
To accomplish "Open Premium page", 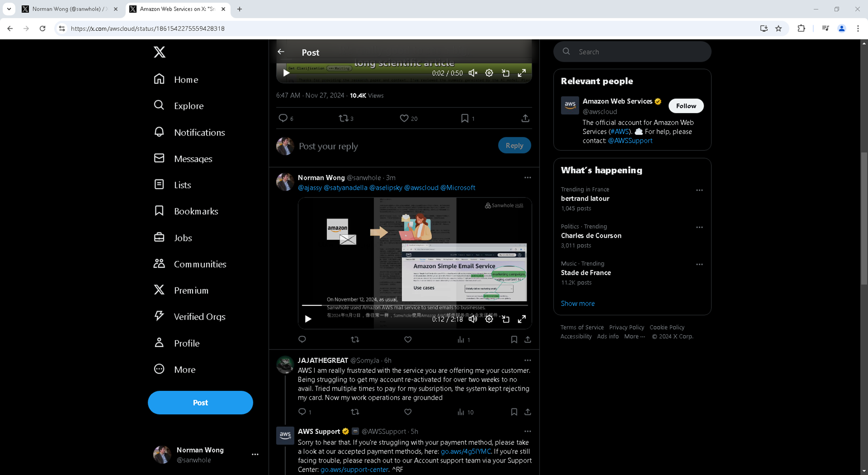I will coord(181,290).
